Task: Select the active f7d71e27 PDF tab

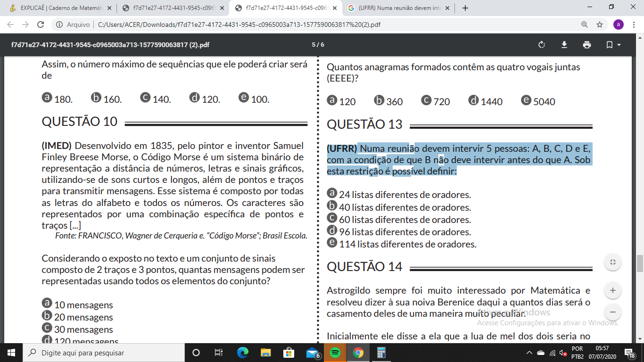Action: (x=285, y=8)
